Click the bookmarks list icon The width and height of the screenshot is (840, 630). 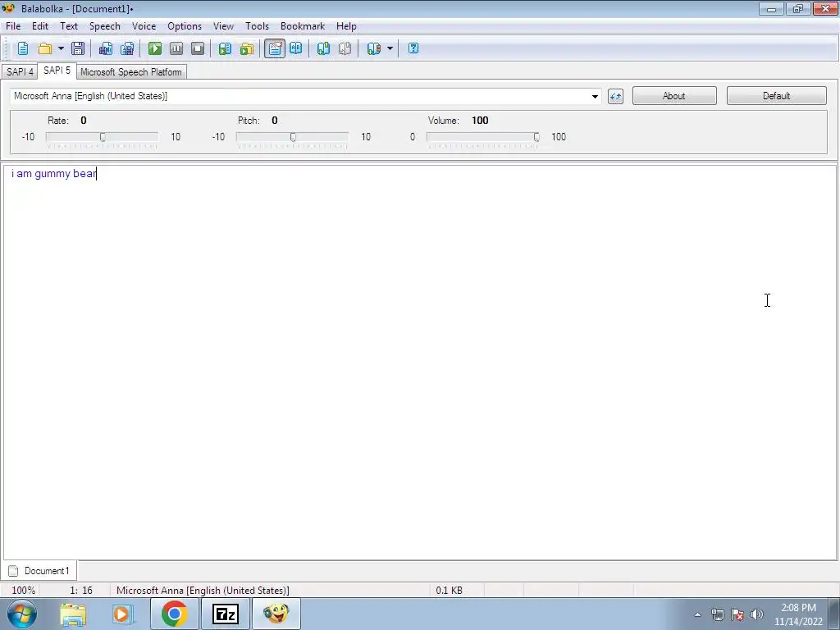point(373,48)
